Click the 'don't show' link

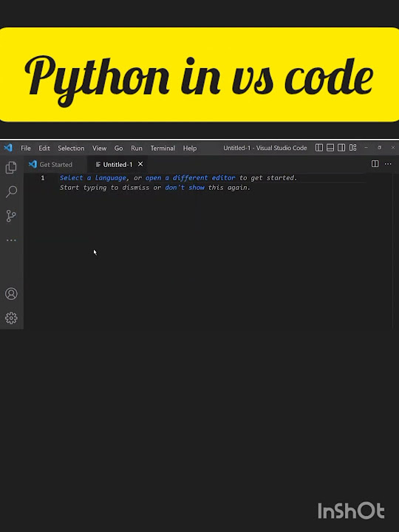click(185, 188)
